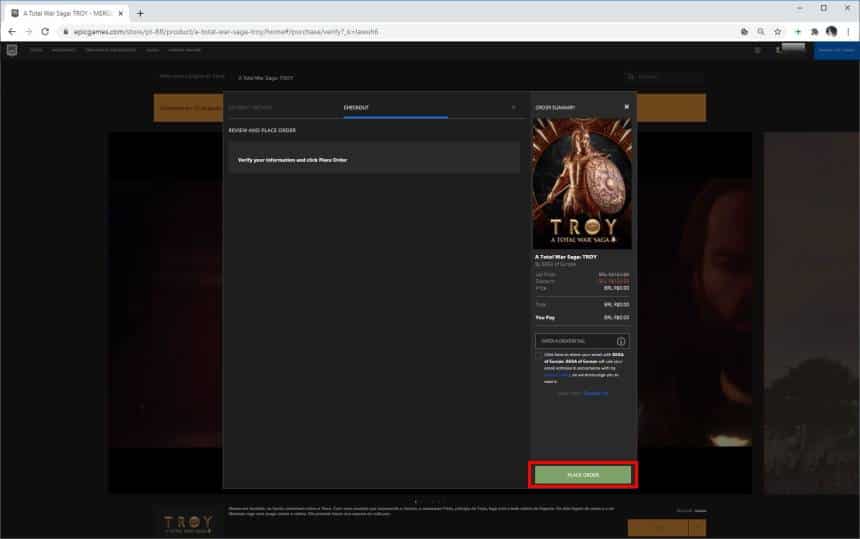Viewport: 860px width, 539px height.
Task: Open the privacy policy link
Action: point(556,375)
